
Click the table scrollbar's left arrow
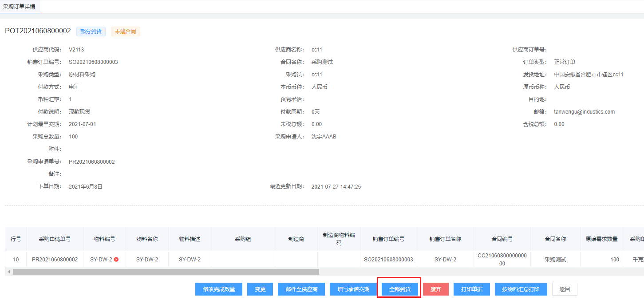[x=8, y=272]
